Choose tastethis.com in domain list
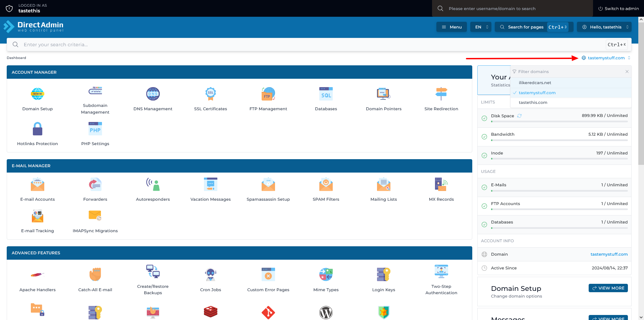 click(533, 103)
